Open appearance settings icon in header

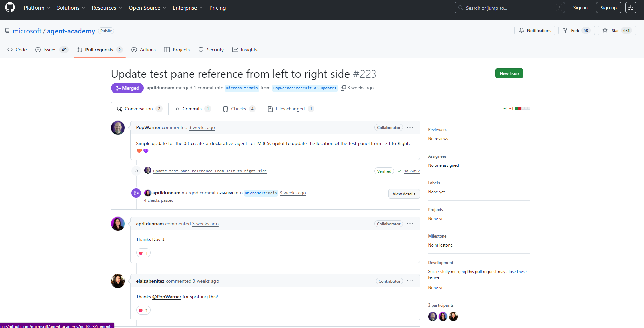(x=631, y=8)
